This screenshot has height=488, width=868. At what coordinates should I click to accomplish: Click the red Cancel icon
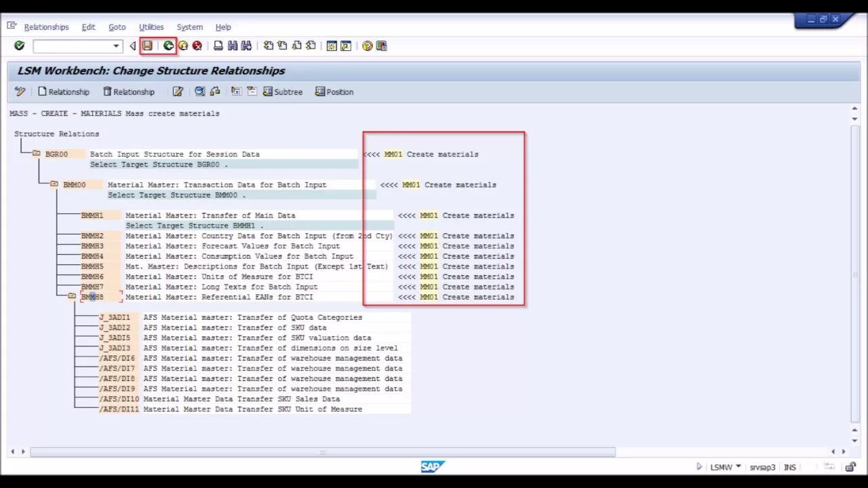click(x=197, y=45)
